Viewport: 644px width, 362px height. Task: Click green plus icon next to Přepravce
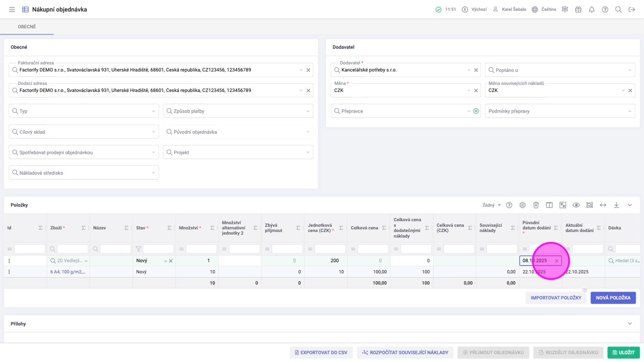(x=476, y=111)
